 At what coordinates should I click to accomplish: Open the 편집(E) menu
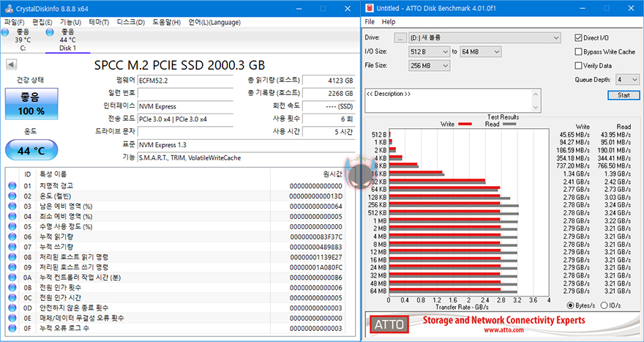42,22
